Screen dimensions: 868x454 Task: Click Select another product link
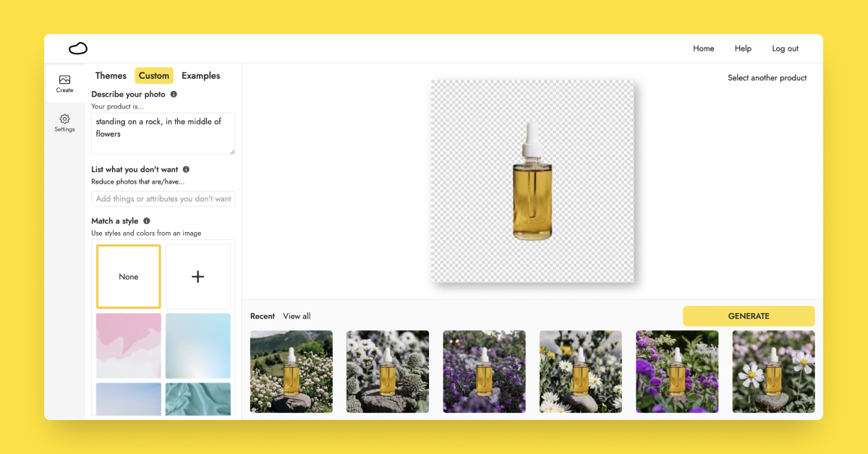(x=767, y=78)
